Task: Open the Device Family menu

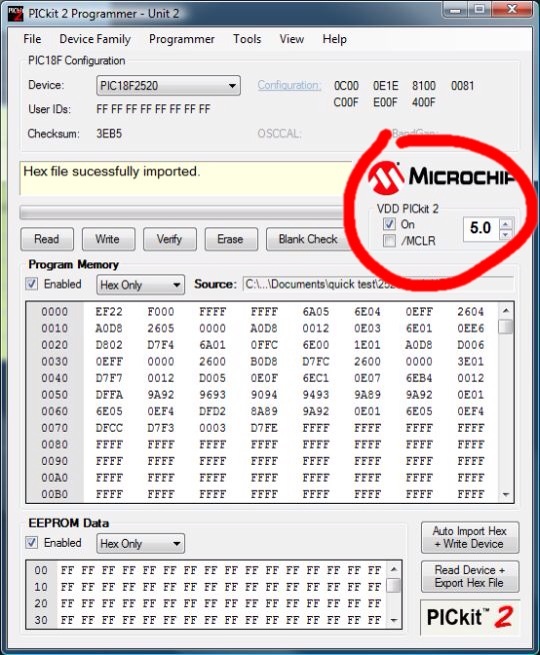Action: click(95, 39)
